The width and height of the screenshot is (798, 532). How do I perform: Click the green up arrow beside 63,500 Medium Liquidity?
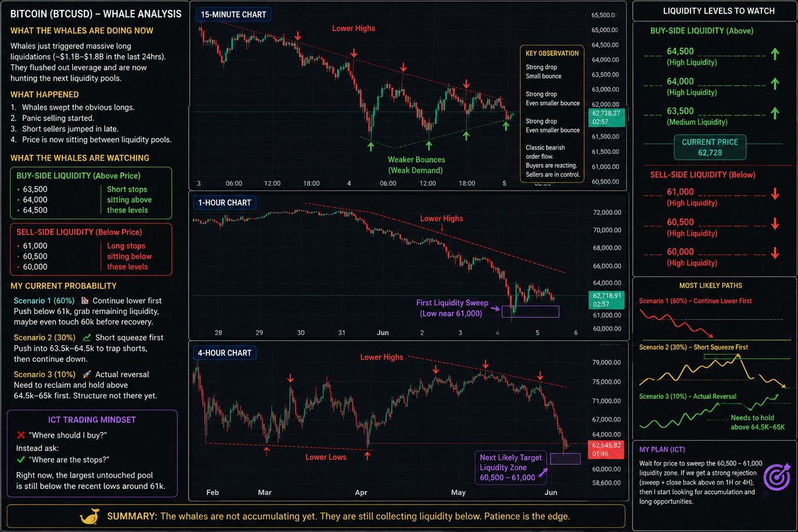pos(775,112)
